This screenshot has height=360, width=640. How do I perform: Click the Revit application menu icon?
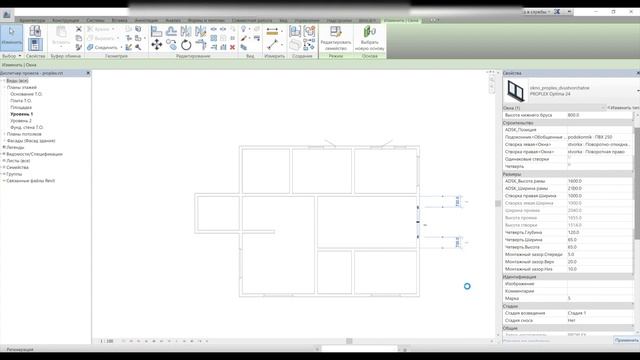tap(7, 15)
